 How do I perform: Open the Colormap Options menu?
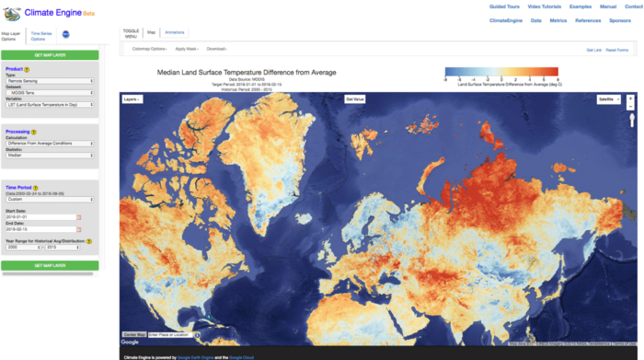149,49
